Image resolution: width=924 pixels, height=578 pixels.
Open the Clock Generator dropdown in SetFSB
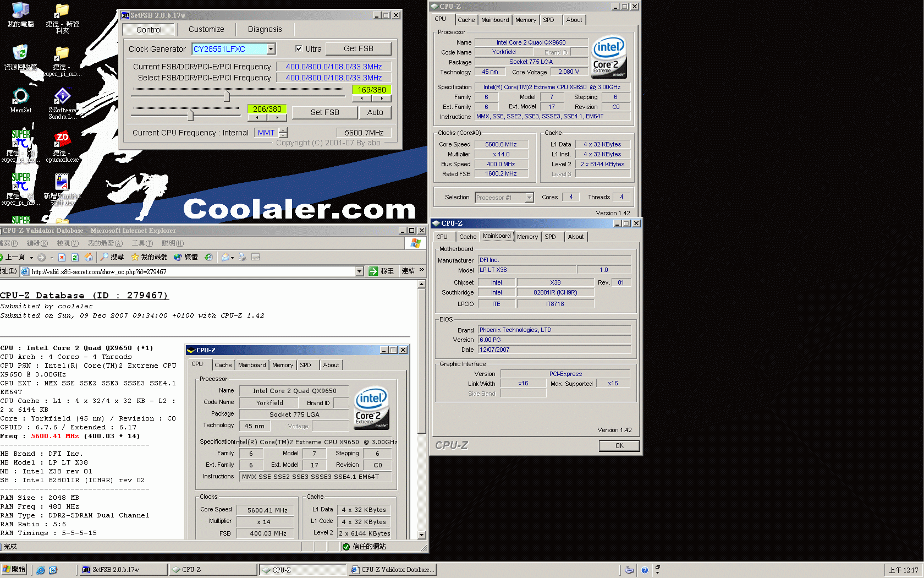pos(271,49)
